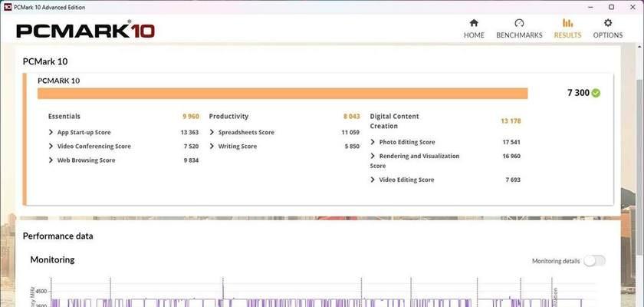
Task: Click the RESULTS tab label
Action: [x=567, y=35]
